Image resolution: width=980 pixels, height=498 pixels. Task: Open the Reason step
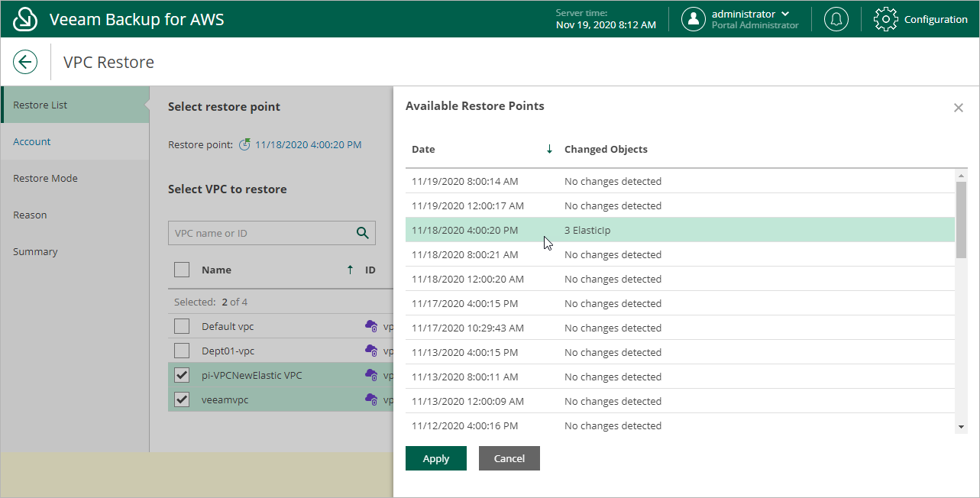pyautogui.click(x=75, y=215)
